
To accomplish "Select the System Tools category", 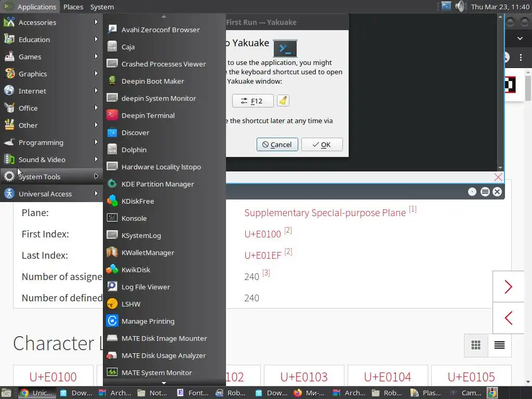I will click(x=51, y=177).
